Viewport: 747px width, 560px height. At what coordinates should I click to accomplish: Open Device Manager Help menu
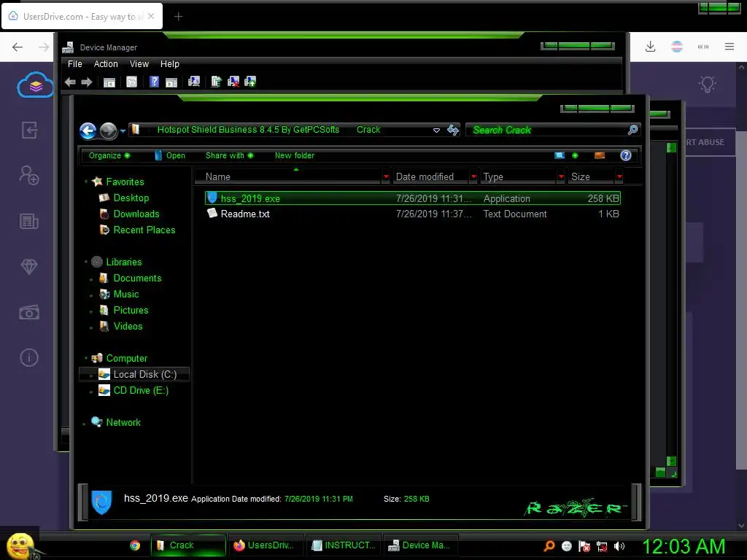pos(169,64)
